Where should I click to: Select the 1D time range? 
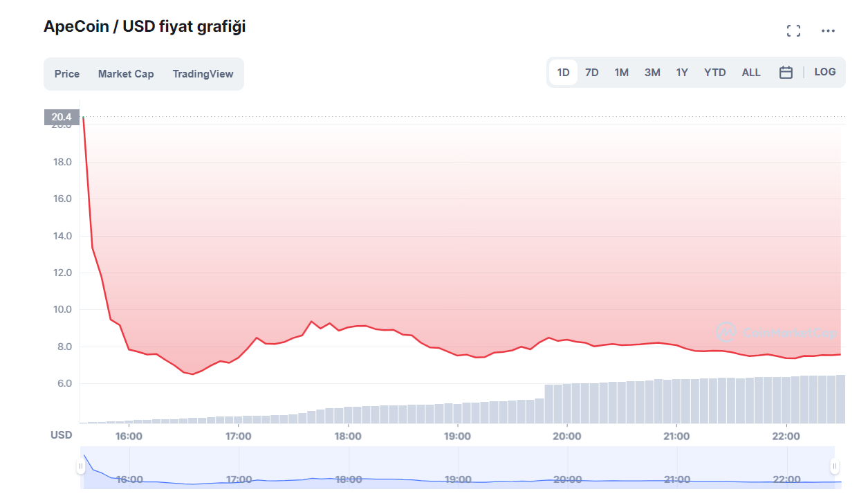563,73
